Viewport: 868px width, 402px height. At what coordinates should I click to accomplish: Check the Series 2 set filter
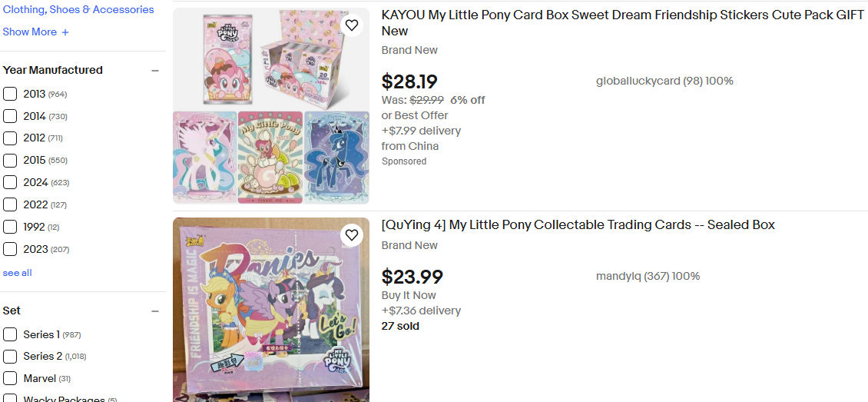[10, 357]
